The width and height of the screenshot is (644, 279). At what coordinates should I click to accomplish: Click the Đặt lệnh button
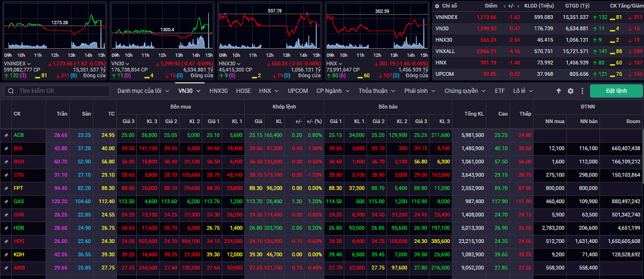(616, 91)
